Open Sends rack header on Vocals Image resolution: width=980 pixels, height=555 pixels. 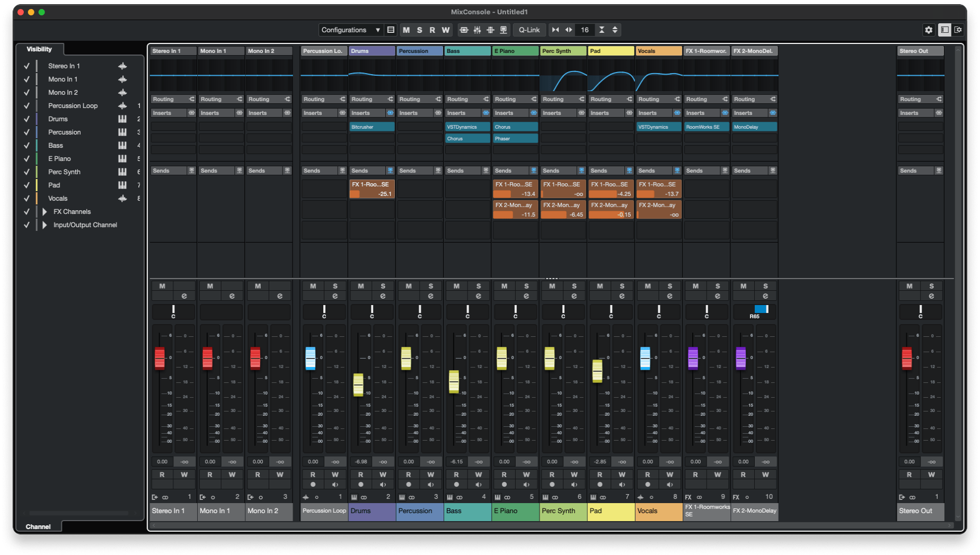coord(659,171)
